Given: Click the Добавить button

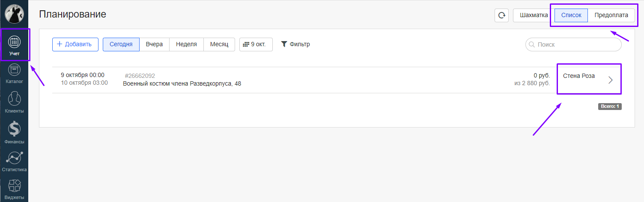Looking at the screenshot, I should [x=75, y=45].
